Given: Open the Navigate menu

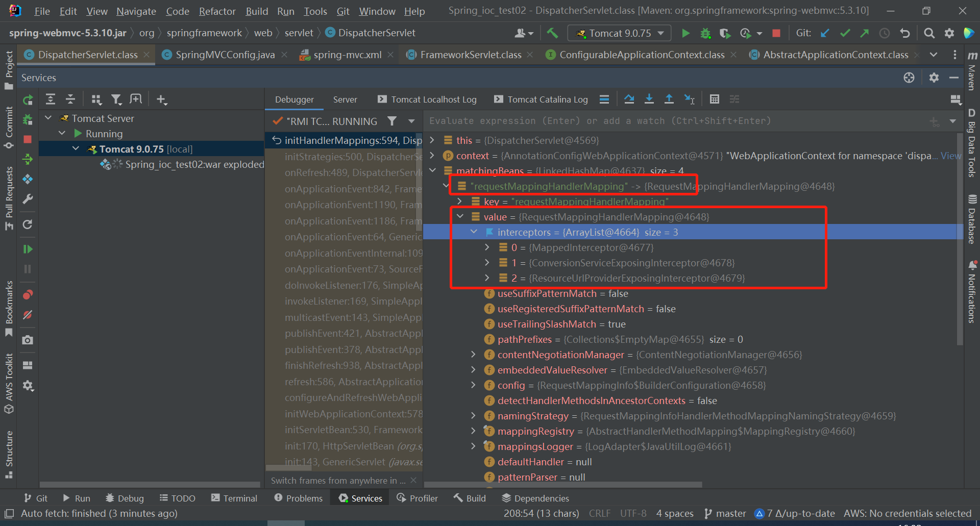Looking at the screenshot, I should click(136, 11).
